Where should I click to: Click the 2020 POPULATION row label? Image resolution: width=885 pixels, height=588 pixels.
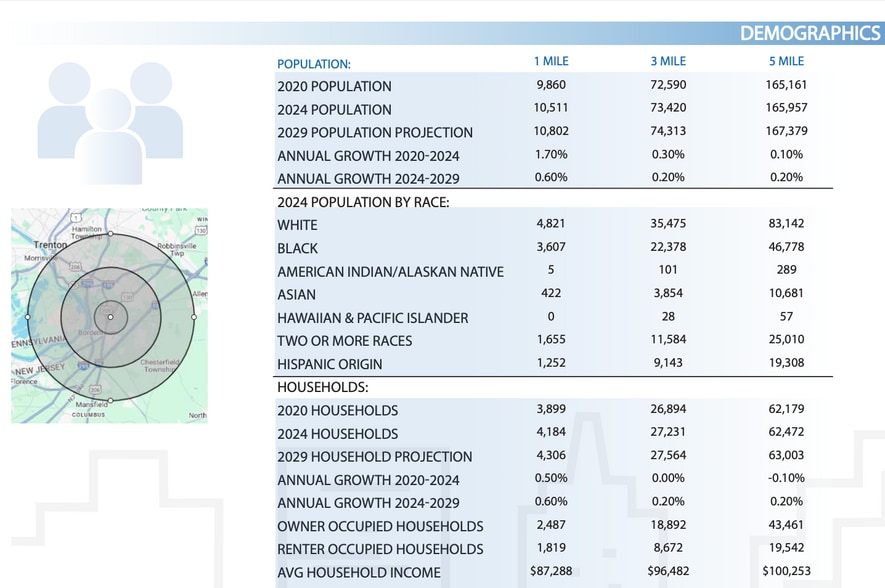[334, 87]
